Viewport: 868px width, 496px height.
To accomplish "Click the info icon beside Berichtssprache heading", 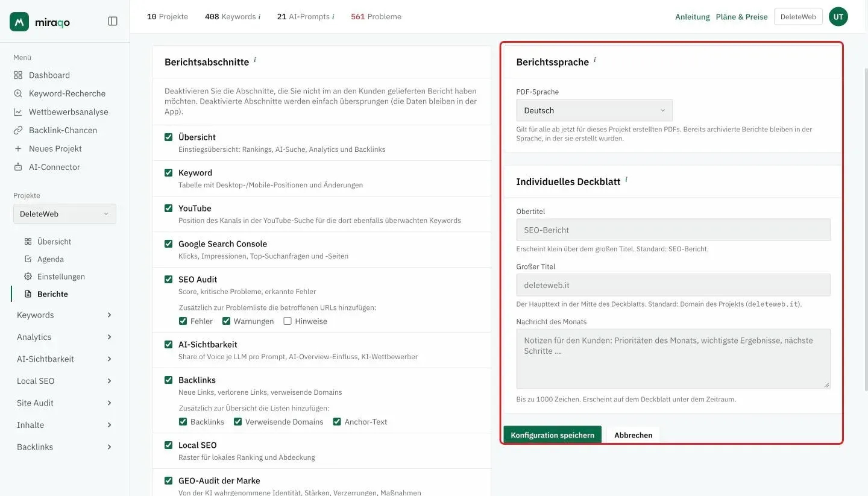I will (595, 60).
